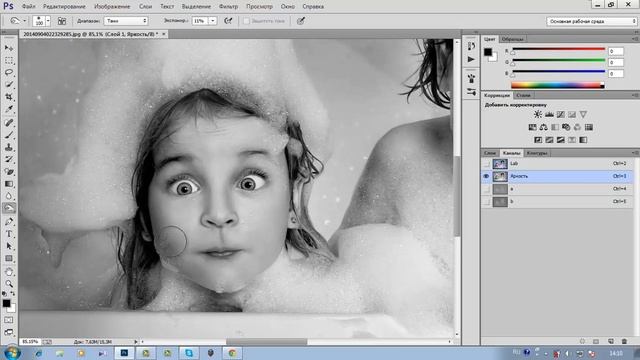Select the Crop tool
This screenshot has width=640, height=360.
pos(9,97)
